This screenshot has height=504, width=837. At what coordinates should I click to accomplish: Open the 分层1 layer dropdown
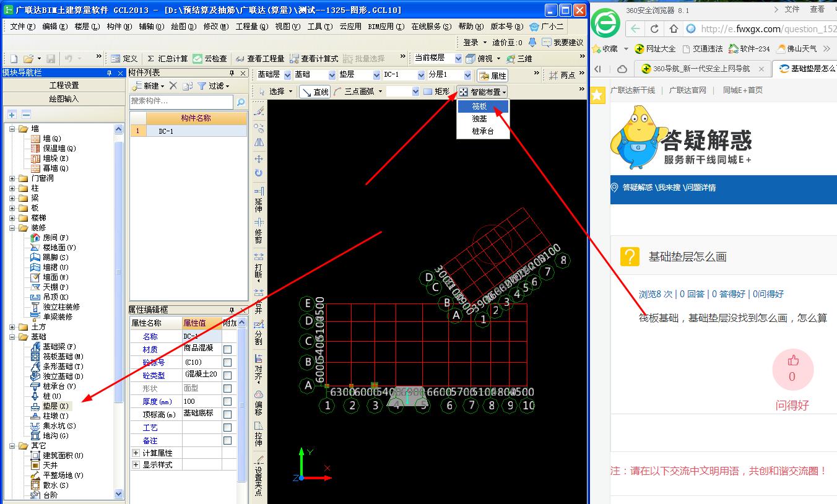[467, 75]
